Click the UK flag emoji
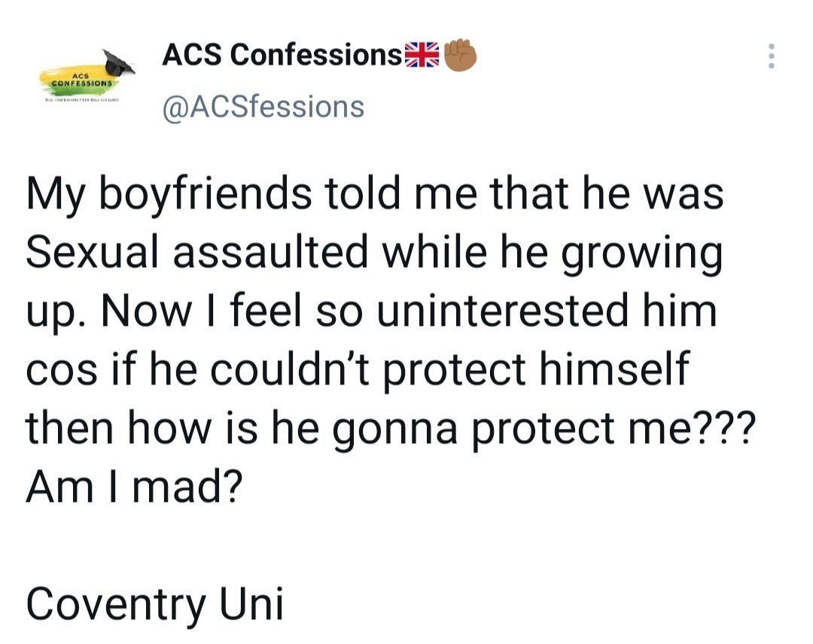This screenshot has width=813, height=644. 422,56
